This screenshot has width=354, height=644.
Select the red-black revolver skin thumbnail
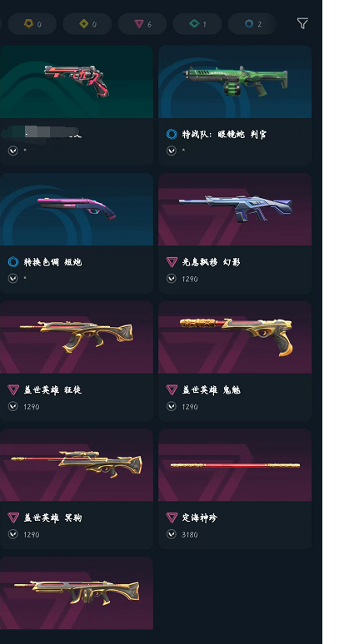[x=77, y=82]
